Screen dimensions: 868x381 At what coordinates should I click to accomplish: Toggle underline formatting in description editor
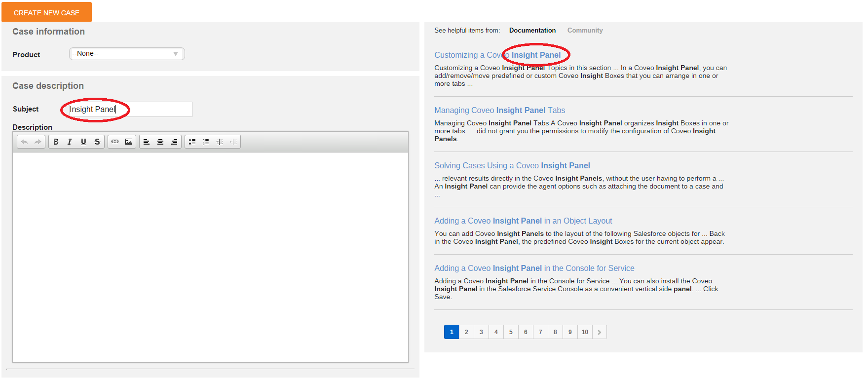[x=83, y=142]
